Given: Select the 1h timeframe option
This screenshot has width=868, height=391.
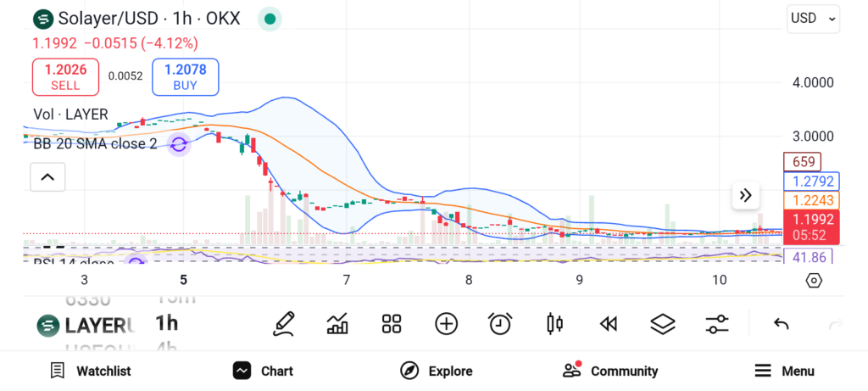Looking at the screenshot, I should [167, 322].
